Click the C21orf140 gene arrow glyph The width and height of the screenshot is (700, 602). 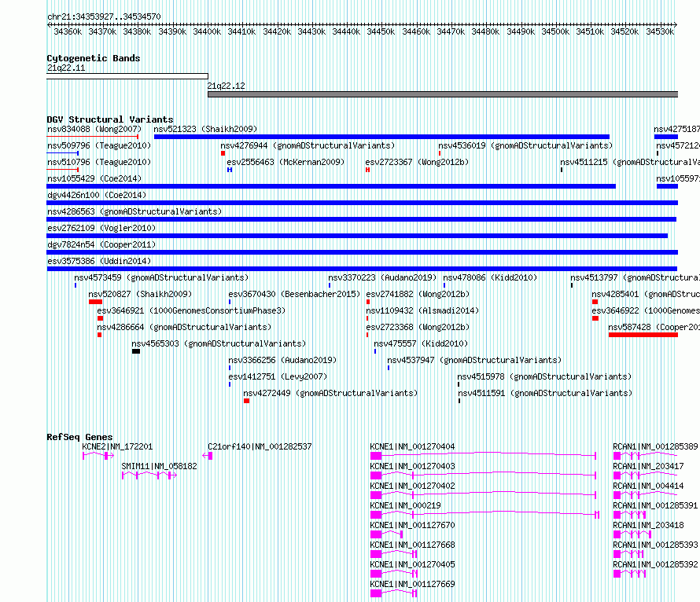click(208, 456)
